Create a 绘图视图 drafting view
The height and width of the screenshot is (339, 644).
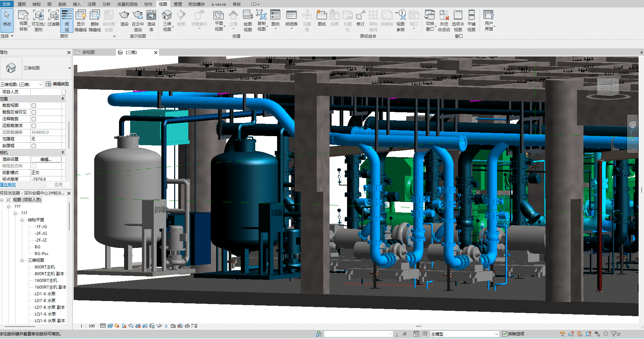coord(248,20)
